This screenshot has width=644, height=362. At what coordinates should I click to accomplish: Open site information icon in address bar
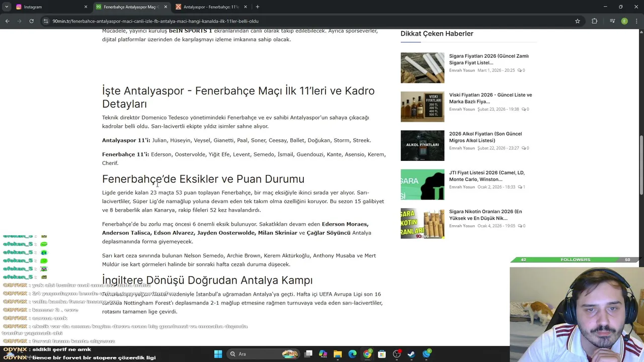46,21
